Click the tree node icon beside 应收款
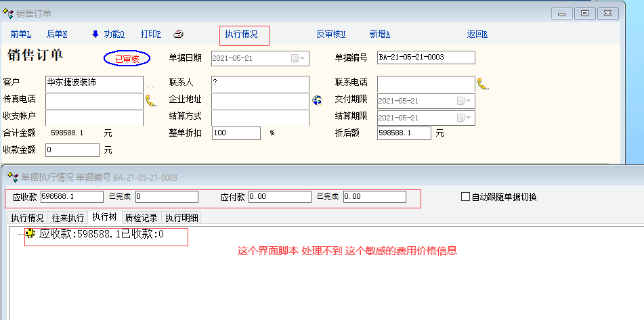This screenshot has width=644, height=320. 30,235
